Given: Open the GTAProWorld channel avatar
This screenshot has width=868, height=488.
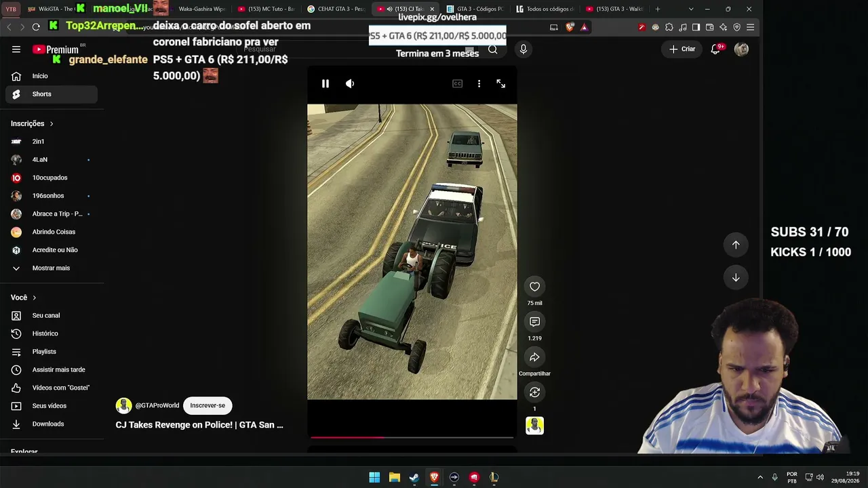Looking at the screenshot, I should coord(123,406).
